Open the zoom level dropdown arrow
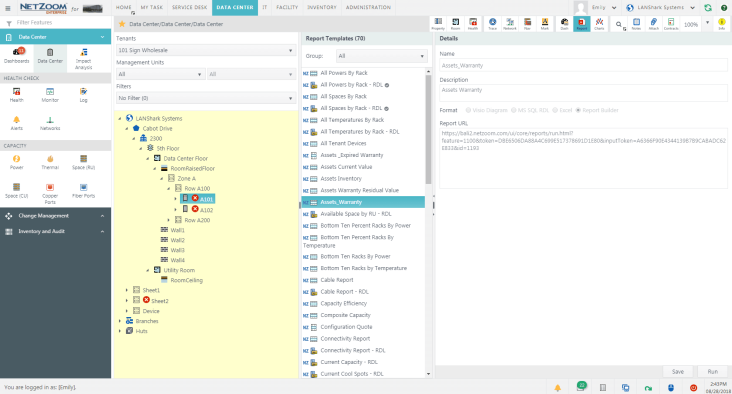This screenshot has width=732, height=394. click(707, 23)
